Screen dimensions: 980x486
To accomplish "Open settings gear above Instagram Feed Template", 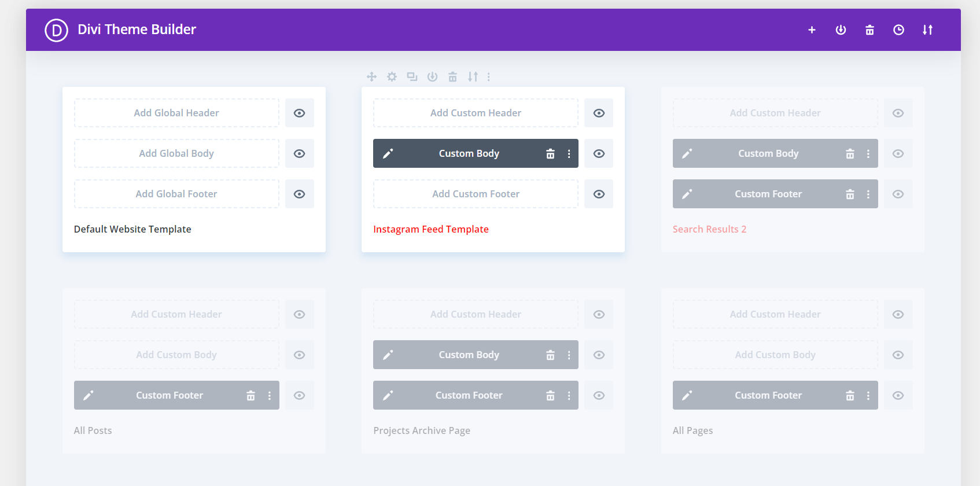I will tap(392, 76).
